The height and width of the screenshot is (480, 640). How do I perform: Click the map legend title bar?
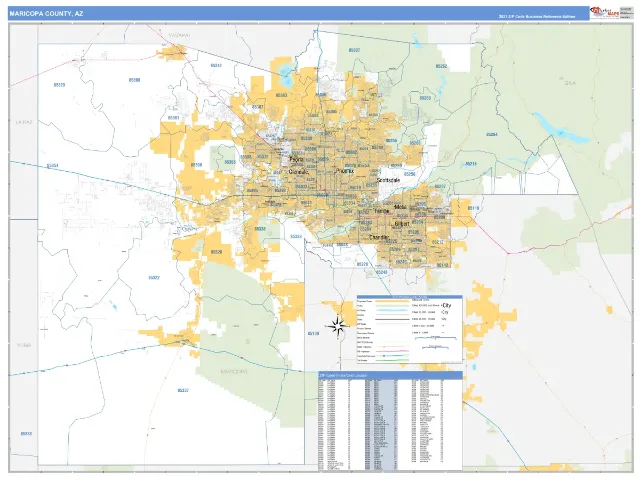[410, 297]
